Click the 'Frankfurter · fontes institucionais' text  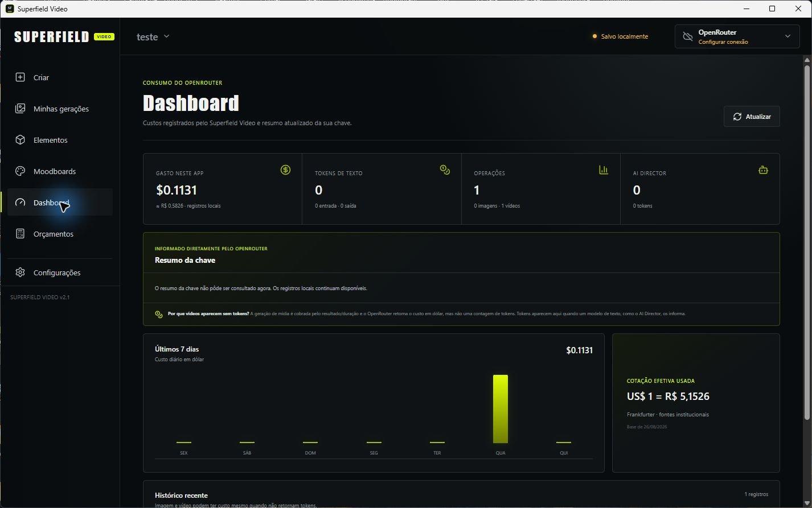point(668,415)
